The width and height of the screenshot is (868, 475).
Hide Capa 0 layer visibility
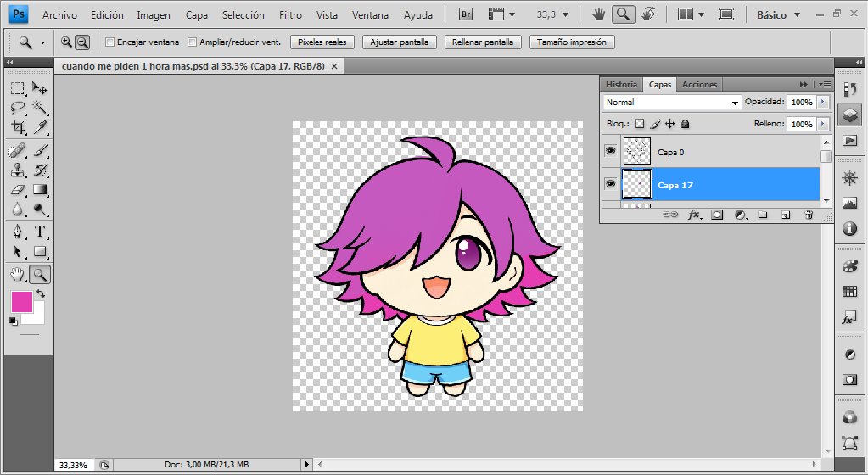click(x=611, y=151)
